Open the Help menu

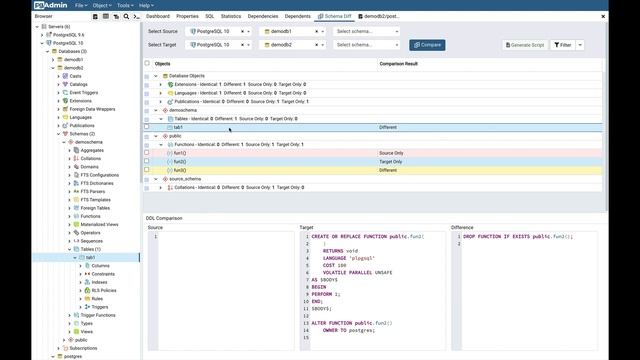(x=146, y=5)
